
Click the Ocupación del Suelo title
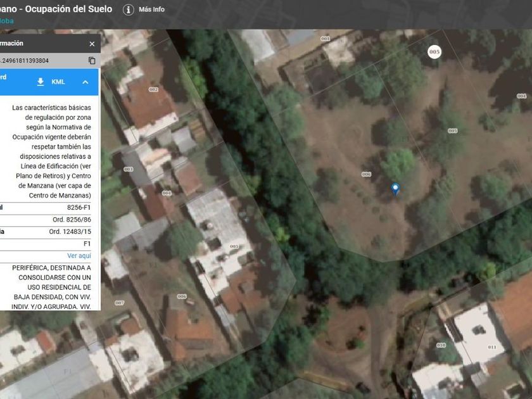click(68, 9)
